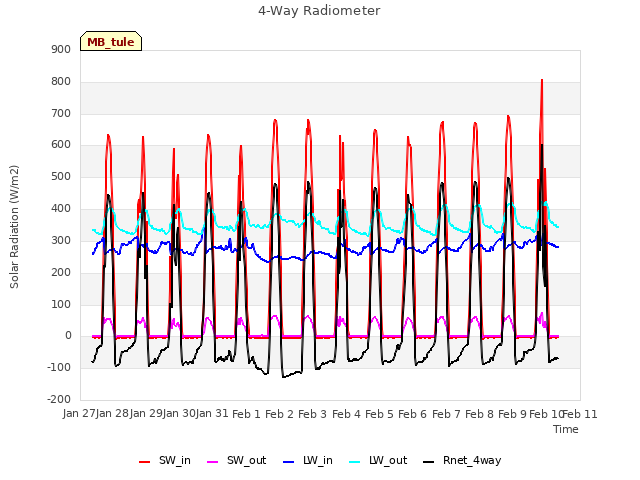This screenshot has width=640, height=480.
Task: Click the 400 y-axis label
Action: (x=61, y=209)
